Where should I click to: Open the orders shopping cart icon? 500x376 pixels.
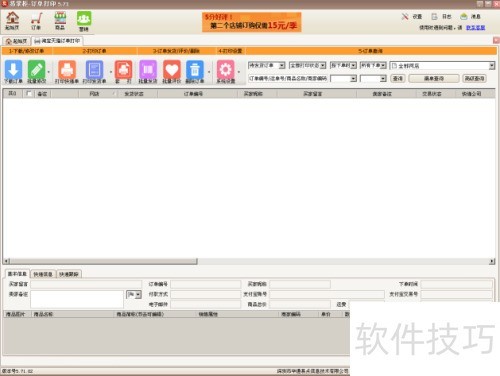pos(36,21)
